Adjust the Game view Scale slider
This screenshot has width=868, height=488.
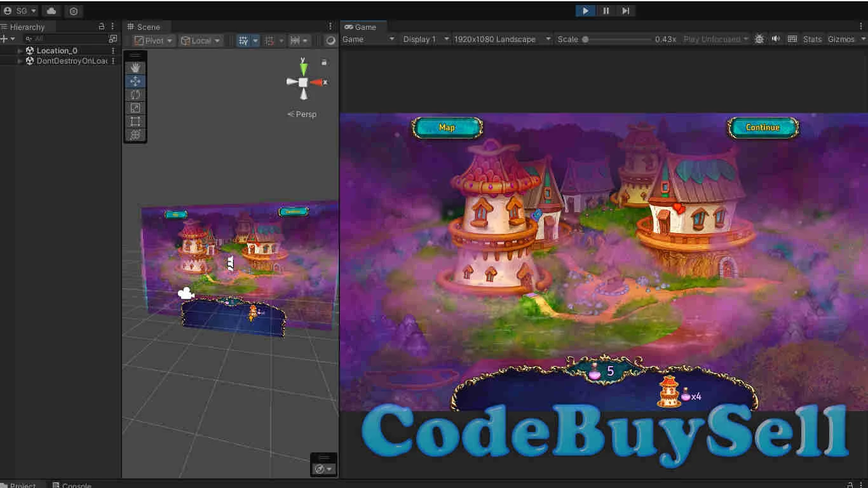616,39
